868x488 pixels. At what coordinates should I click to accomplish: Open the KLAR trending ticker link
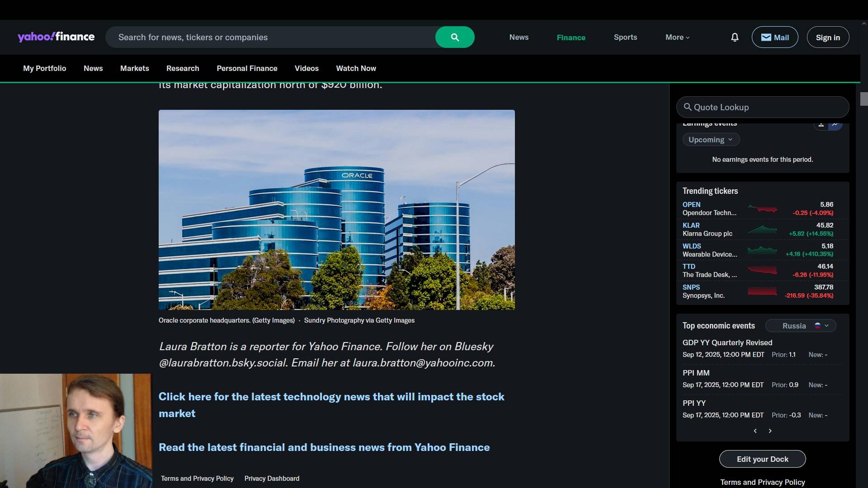pyautogui.click(x=691, y=225)
